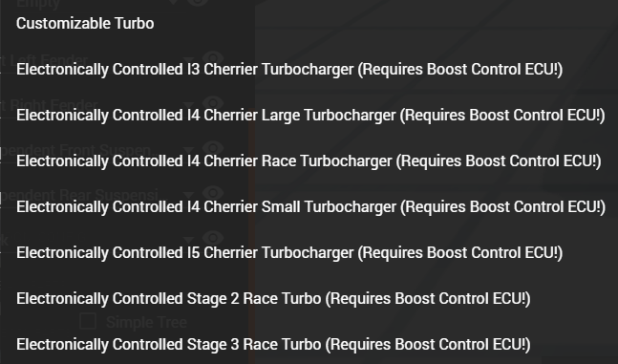Select the I5 Cherrier Turbocharger option
618x364 pixels.
289,253
